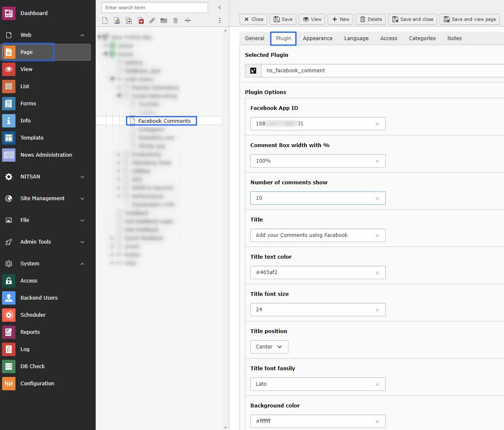Open the Reports module
Image resolution: width=504 pixels, height=430 pixels.
coord(46,332)
